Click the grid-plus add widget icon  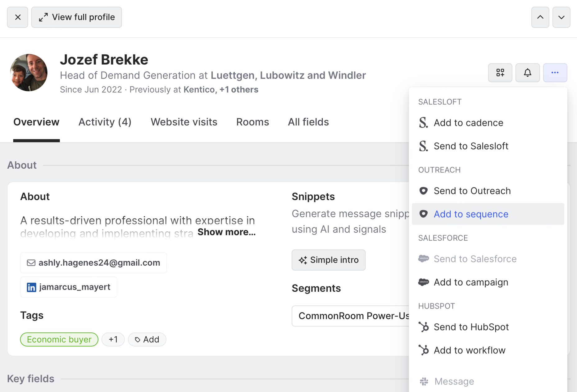[x=500, y=73]
